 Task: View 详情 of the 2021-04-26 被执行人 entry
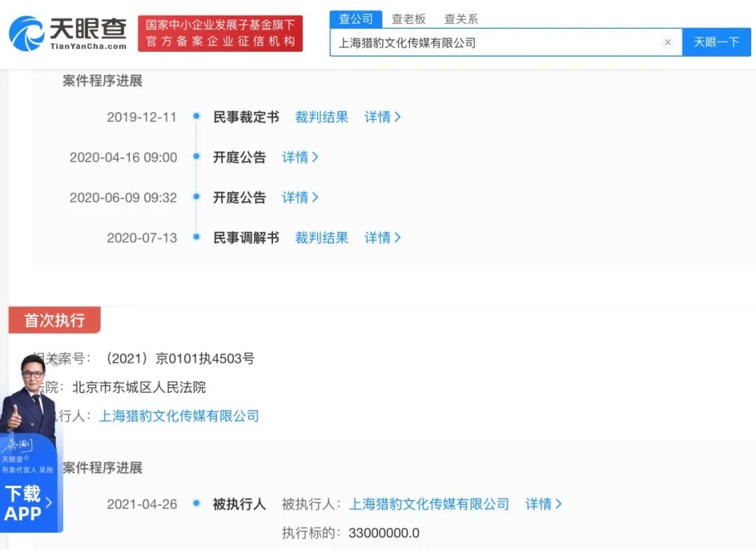click(543, 504)
